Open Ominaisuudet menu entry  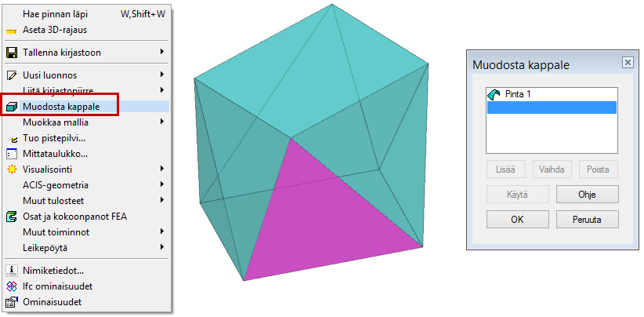tap(87, 302)
